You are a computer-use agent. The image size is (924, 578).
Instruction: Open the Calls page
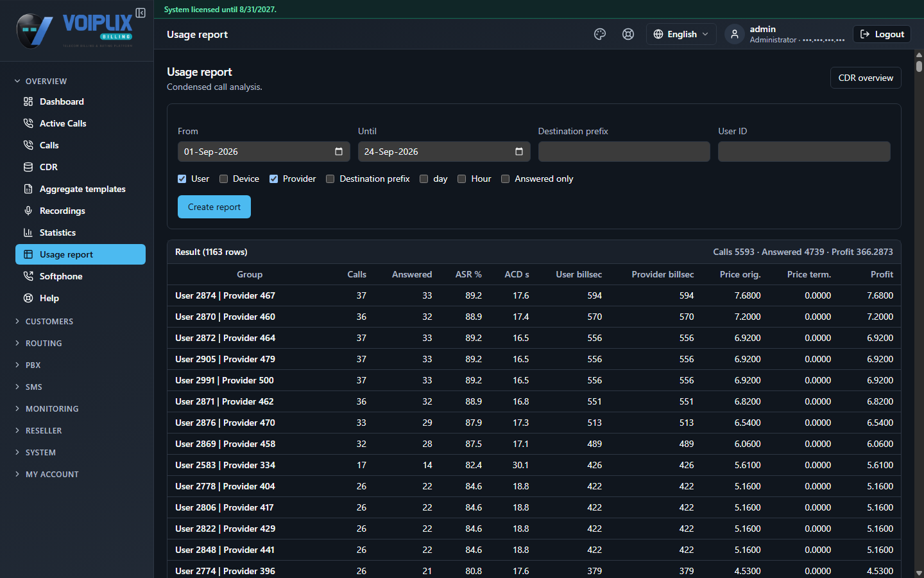80,145
